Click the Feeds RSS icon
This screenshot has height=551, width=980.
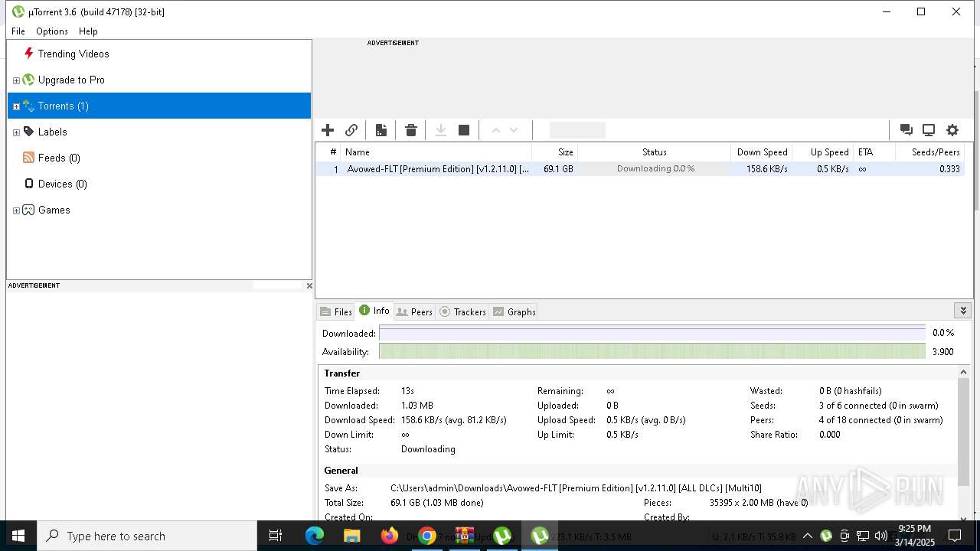[x=29, y=158]
